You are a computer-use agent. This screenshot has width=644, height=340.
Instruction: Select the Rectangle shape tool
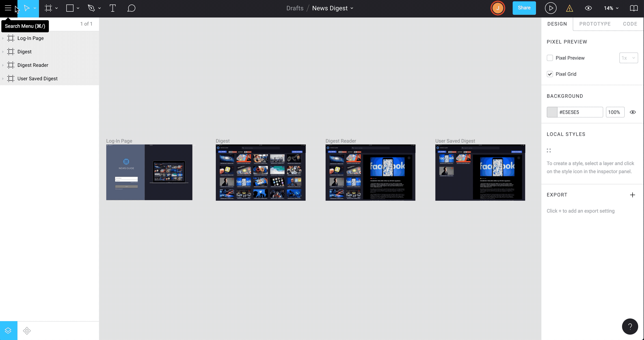click(70, 8)
